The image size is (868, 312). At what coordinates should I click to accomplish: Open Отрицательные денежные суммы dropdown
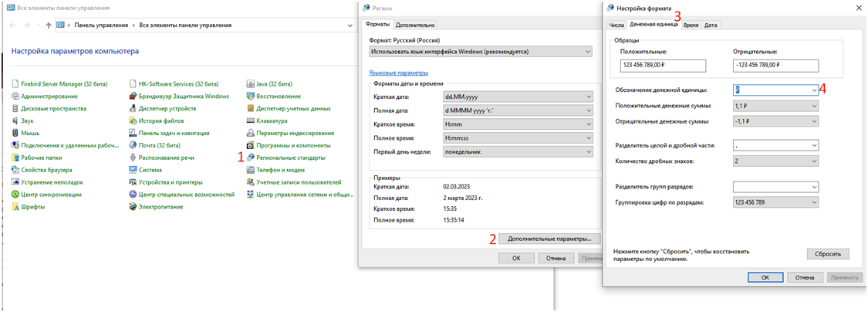point(775,120)
